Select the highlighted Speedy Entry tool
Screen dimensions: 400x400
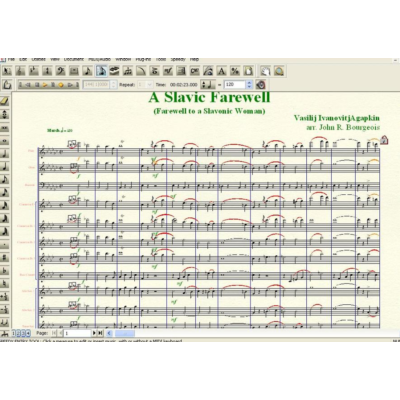point(101,71)
